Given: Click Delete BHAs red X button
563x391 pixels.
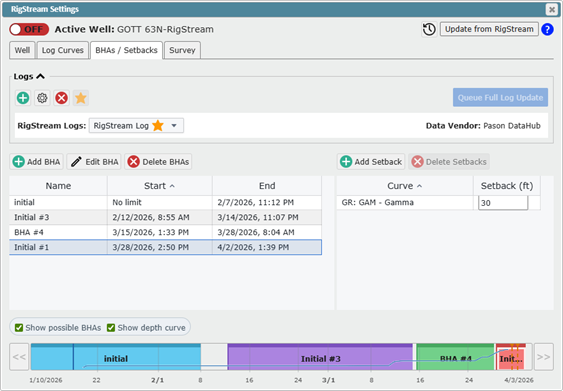Looking at the screenshot, I should (158, 162).
